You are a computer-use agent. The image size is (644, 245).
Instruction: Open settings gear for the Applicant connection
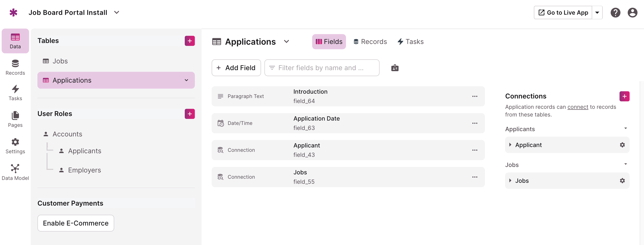pyautogui.click(x=622, y=145)
